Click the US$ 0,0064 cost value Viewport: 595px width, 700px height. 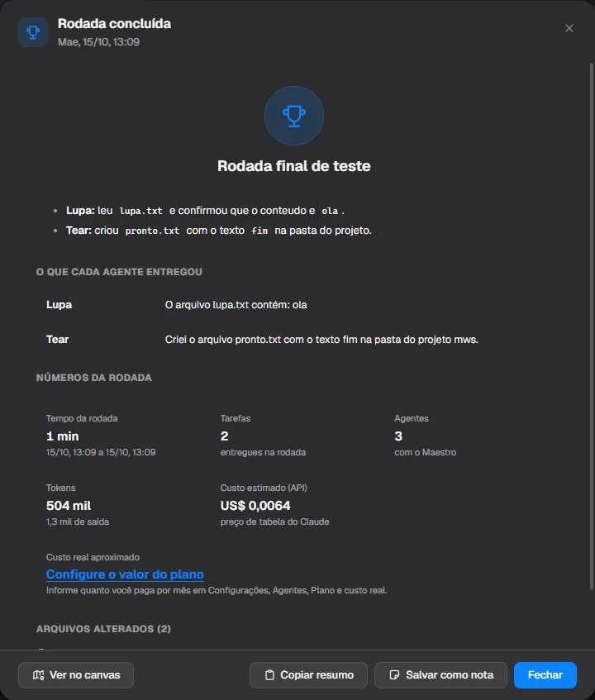point(255,505)
